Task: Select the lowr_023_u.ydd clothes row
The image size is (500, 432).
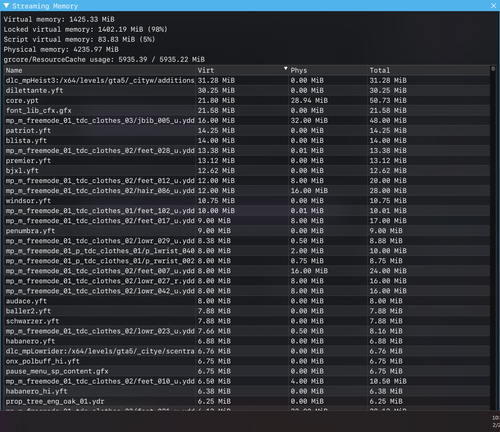Action: (x=247, y=331)
